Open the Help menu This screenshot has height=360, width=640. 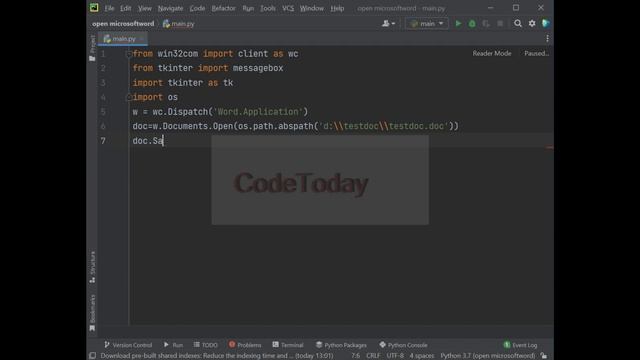pyautogui.click(x=337, y=8)
